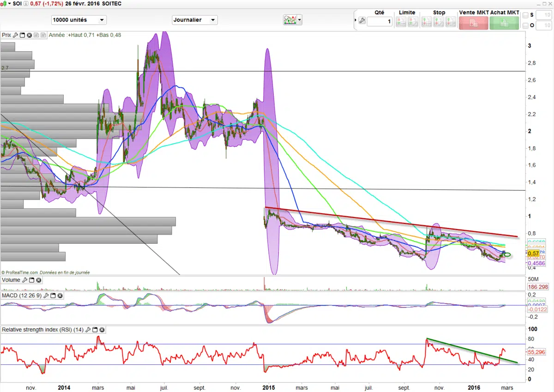Open the MACD wrench settings

click(x=46, y=296)
